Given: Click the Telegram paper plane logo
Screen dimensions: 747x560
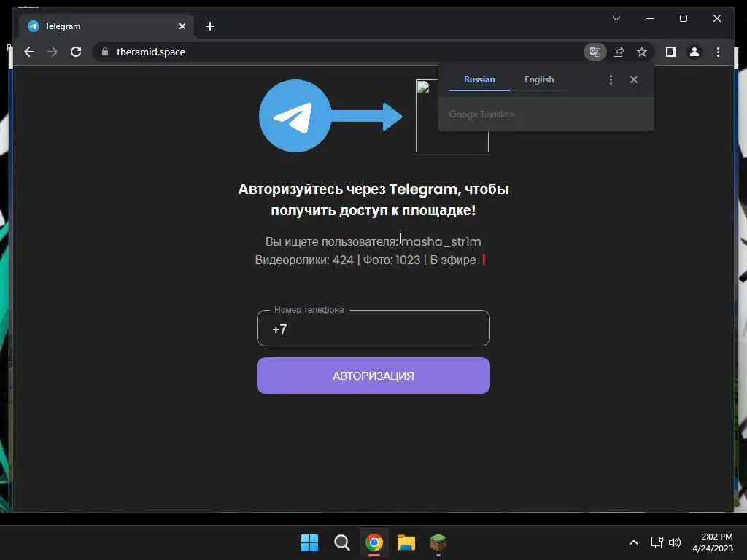Looking at the screenshot, I should tap(295, 116).
